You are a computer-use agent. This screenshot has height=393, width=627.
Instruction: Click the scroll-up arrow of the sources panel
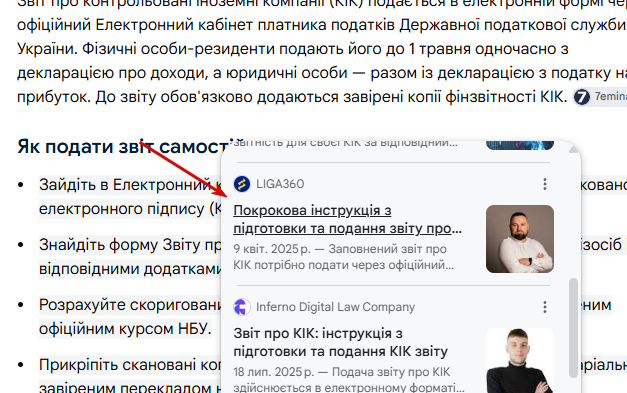(573, 150)
